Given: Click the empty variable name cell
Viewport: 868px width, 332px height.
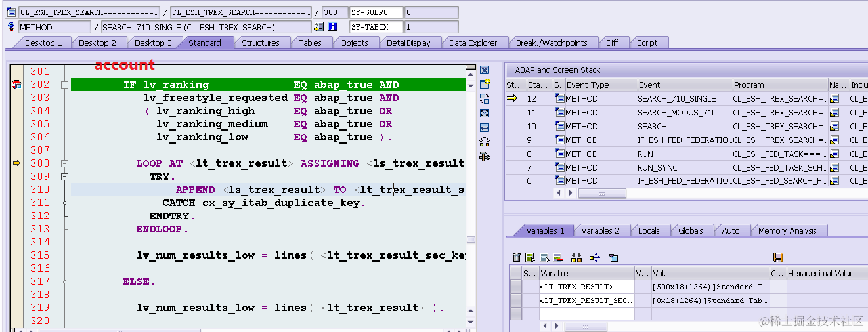Looking at the screenshot, I should point(586,314).
